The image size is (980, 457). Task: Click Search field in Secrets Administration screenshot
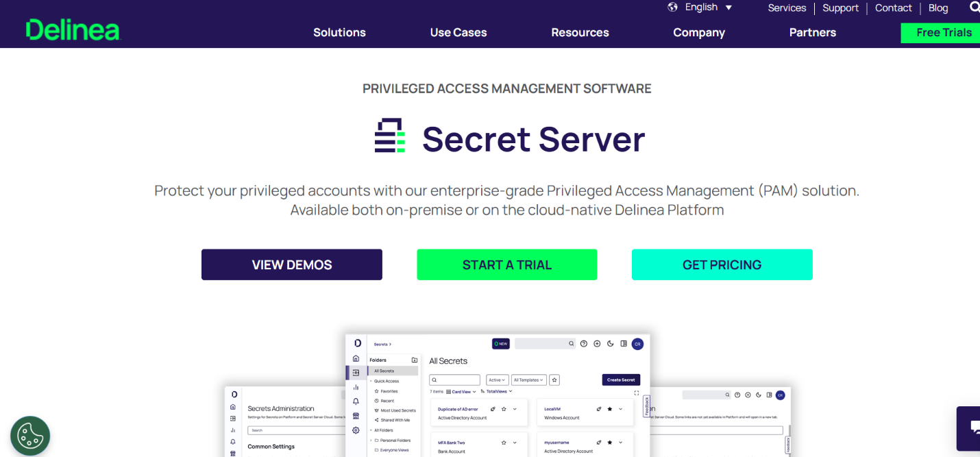pyautogui.click(x=297, y=430)
